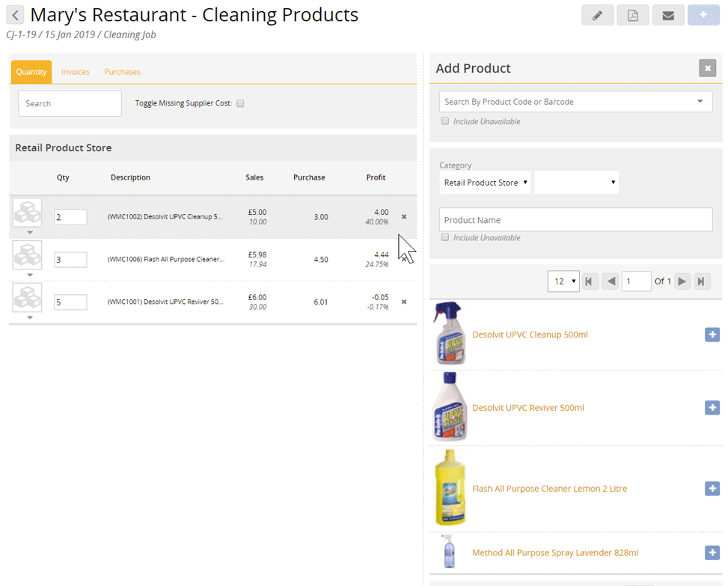Export job as PDF document icon
This screenshot has height=586, width=728.
tap(633, 15)
